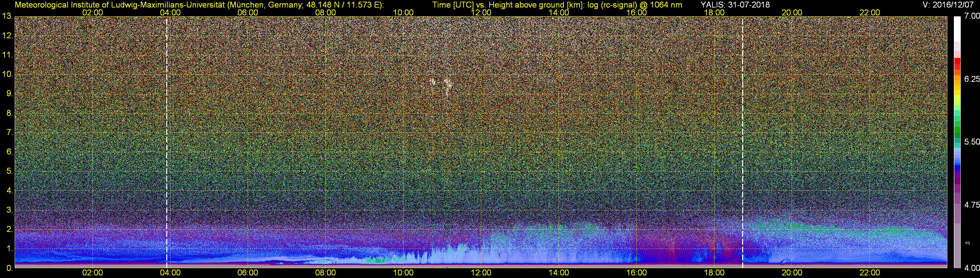Click the 4.00 value on the color scale

click(x=972, y=268)
